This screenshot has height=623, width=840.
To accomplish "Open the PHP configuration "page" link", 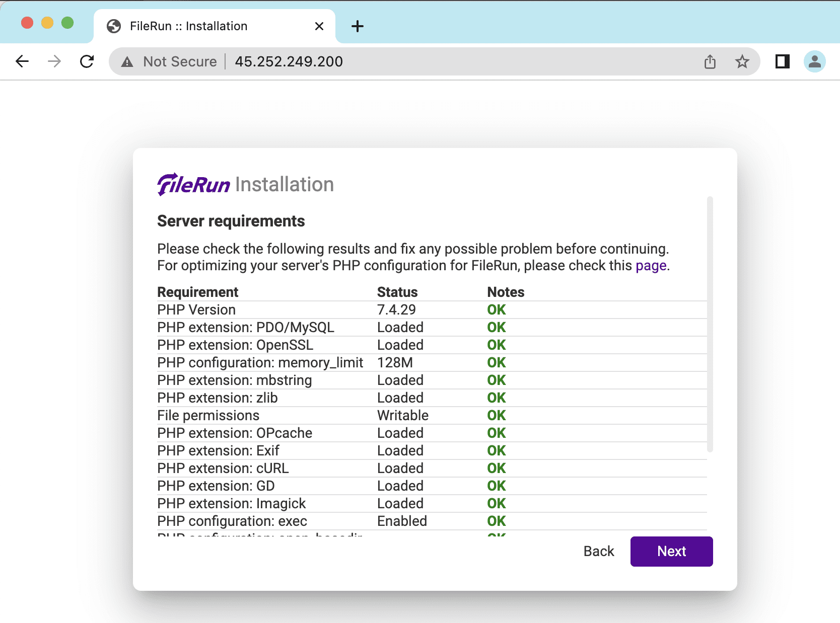I will click(651, 266).
